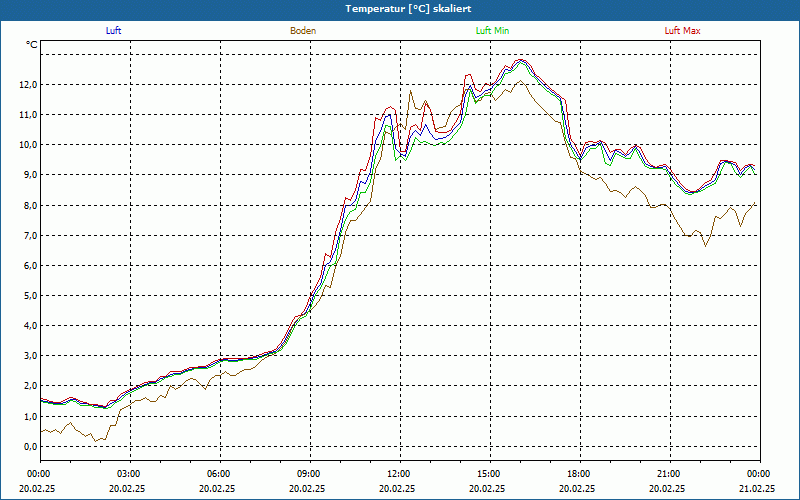Click the '5,0' y-axis value
The height and width of the screenshot is (500, 800).
(x=30, y=296)
